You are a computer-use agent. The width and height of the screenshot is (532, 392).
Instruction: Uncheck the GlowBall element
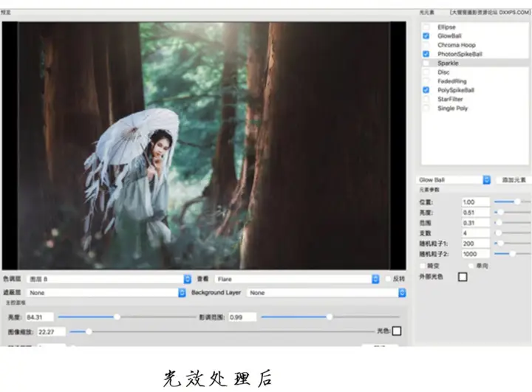coord(426,36)
